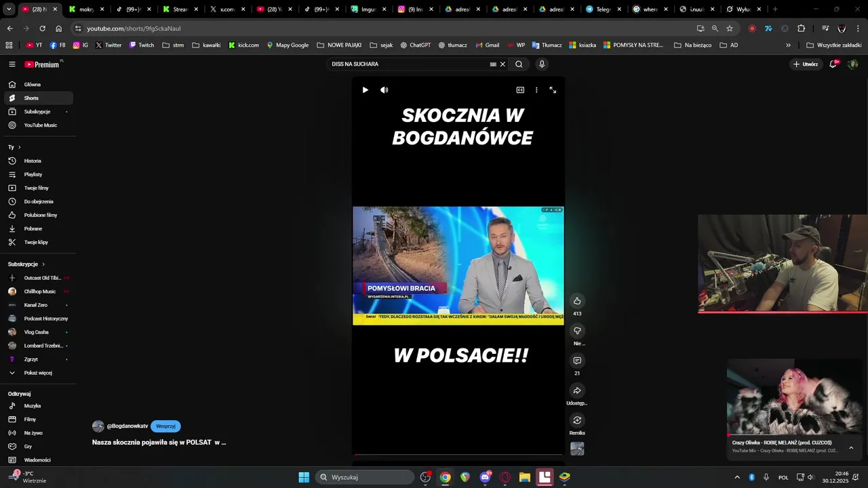This screenshot has width=868, height=488.
Task: Play the paused Shorts video
Action: tap(365, 90)
